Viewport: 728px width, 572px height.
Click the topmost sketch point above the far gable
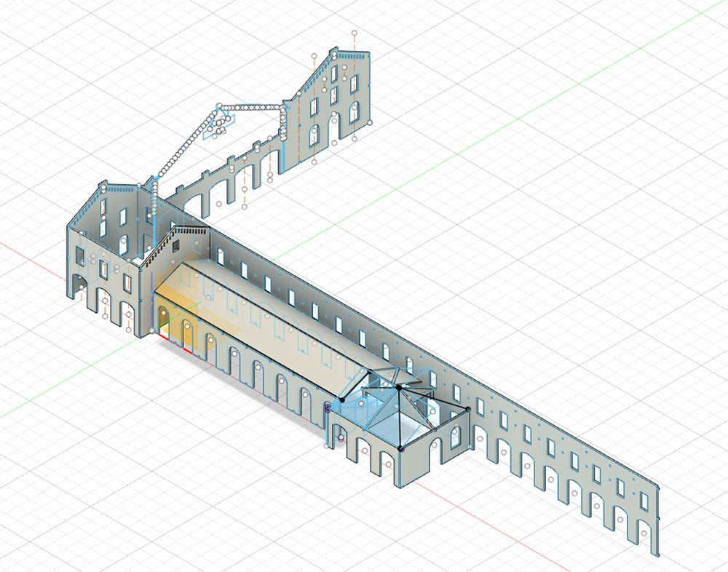point(355,33)
